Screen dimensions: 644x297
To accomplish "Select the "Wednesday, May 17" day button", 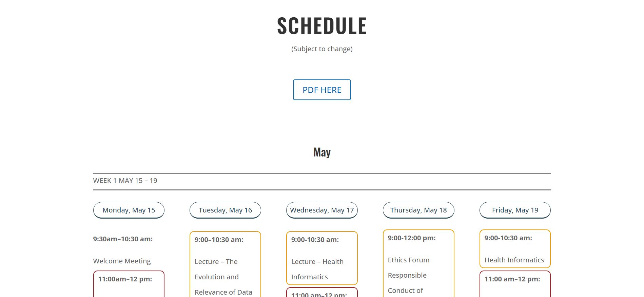I will coord(321,210).
